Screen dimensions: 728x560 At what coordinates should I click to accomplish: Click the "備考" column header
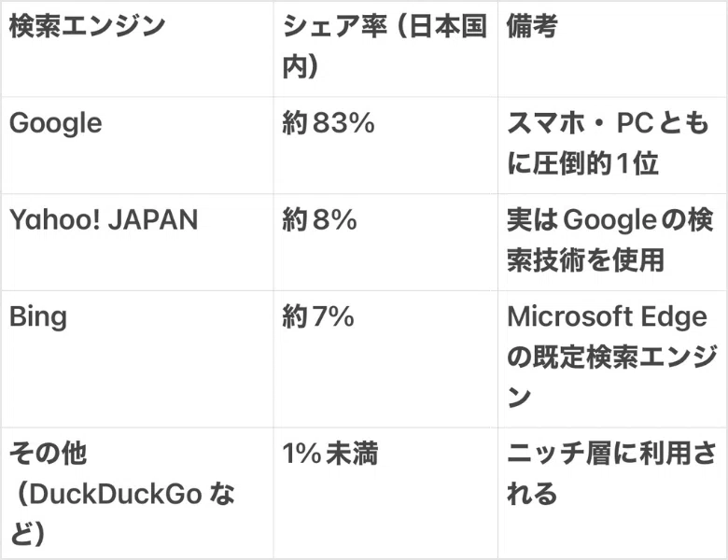point(532,27)
